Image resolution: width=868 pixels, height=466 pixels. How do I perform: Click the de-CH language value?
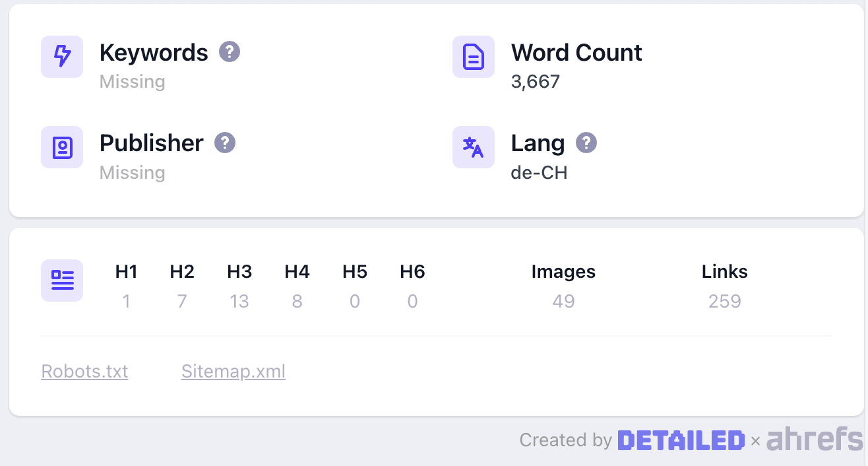[x=539, y=173]
